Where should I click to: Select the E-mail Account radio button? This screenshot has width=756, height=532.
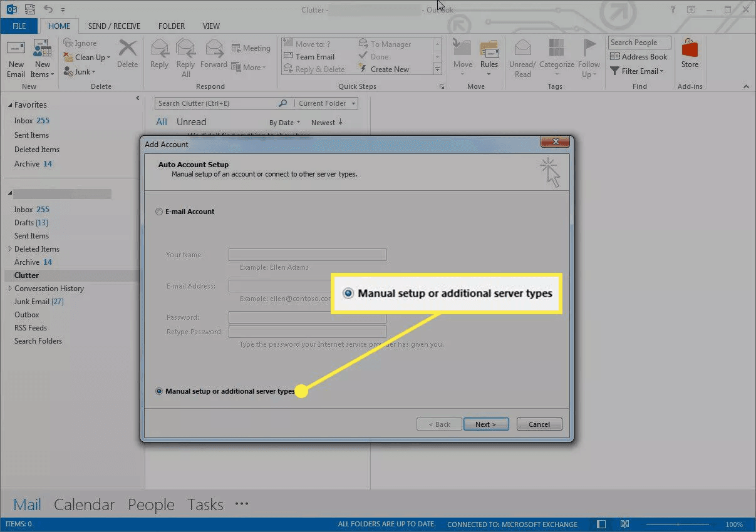(x=159, y=212)
